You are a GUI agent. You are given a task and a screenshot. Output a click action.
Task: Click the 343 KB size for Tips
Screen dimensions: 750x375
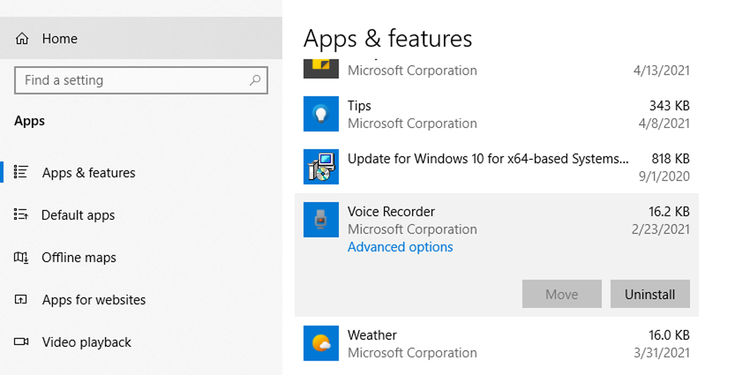tap(669, 106)
